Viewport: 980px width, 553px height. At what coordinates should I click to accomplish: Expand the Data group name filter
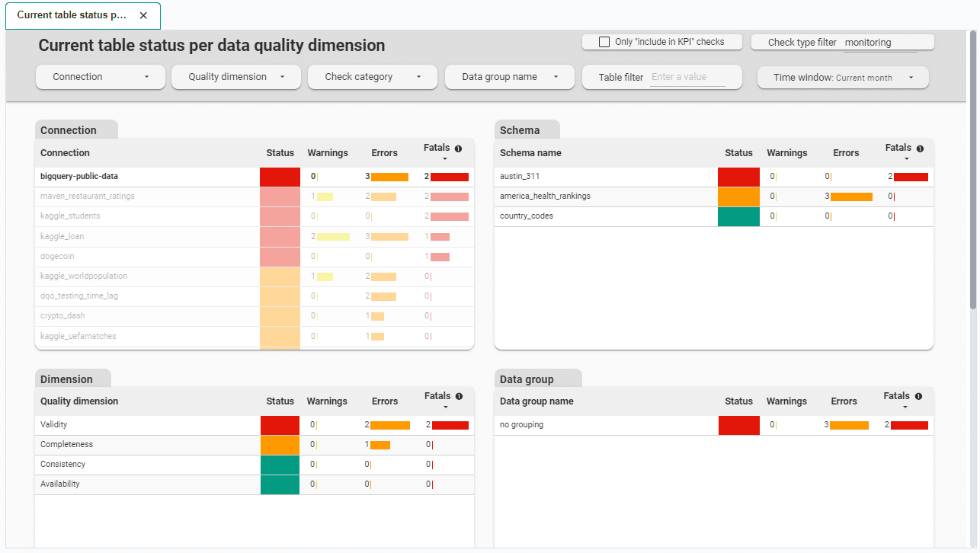click(510, 77)
